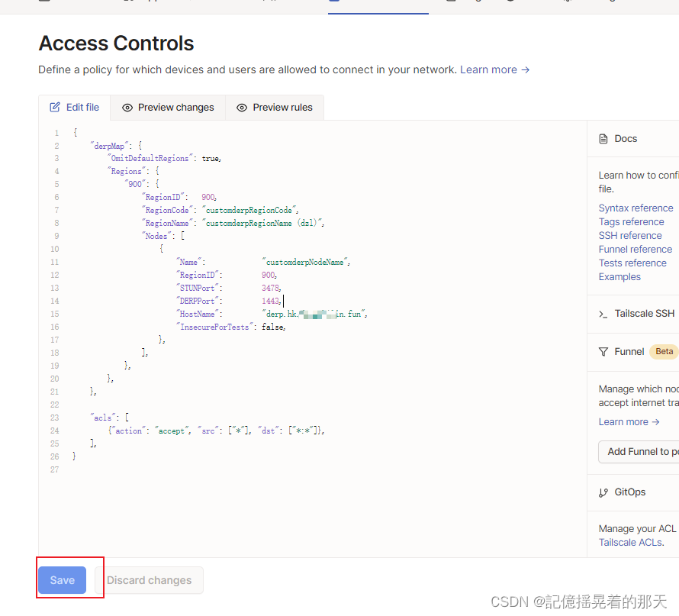
Task: Click line number 27 in editor gutter
Action: point(55,469)
